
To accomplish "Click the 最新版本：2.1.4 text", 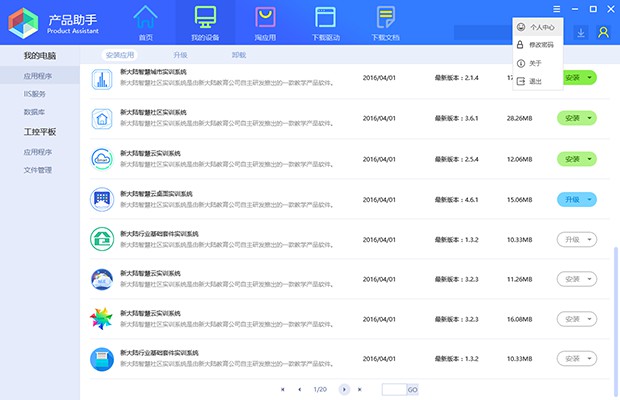I will tap(456, 78).
